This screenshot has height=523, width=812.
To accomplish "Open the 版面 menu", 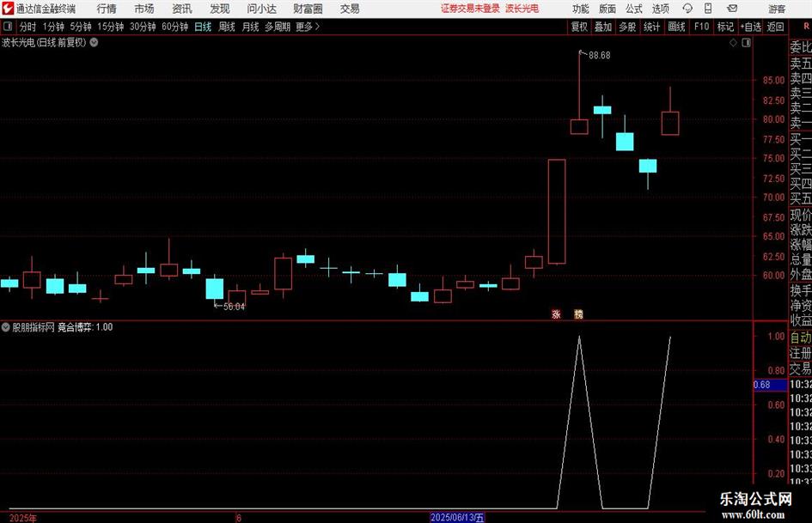I will point(607,9).
